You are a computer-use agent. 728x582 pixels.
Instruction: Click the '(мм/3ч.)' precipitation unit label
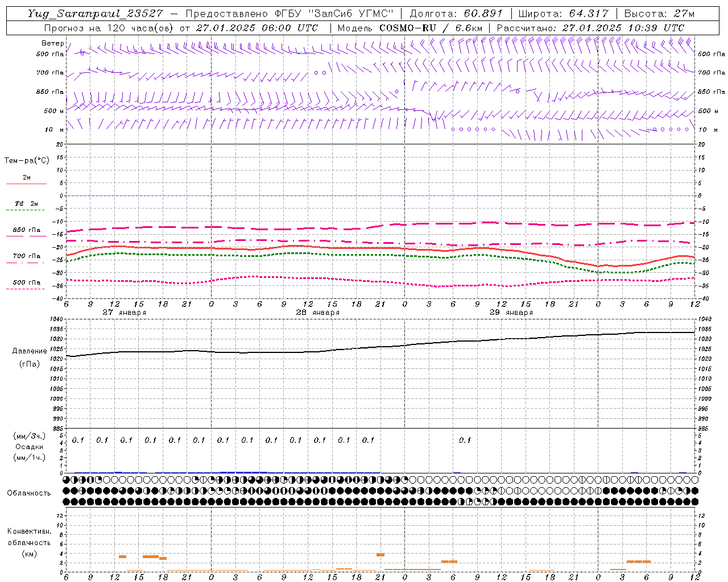pyautogui.click(x=30, y=436)
